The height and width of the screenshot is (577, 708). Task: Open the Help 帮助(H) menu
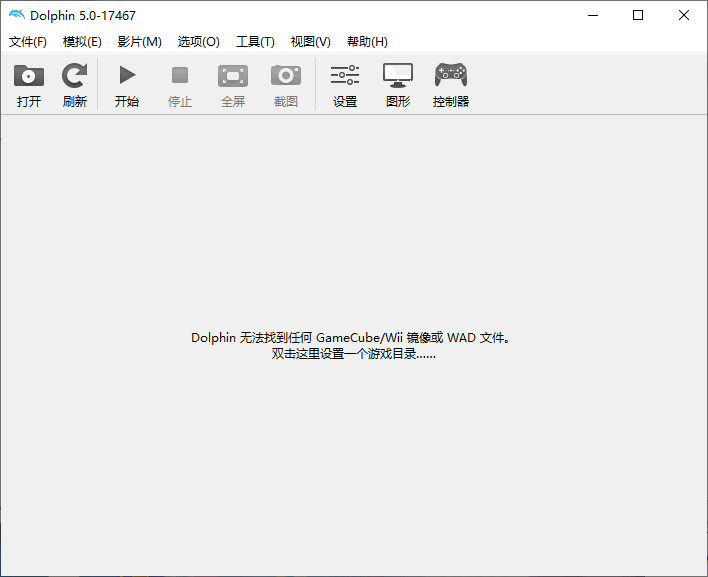coord(367,42)
